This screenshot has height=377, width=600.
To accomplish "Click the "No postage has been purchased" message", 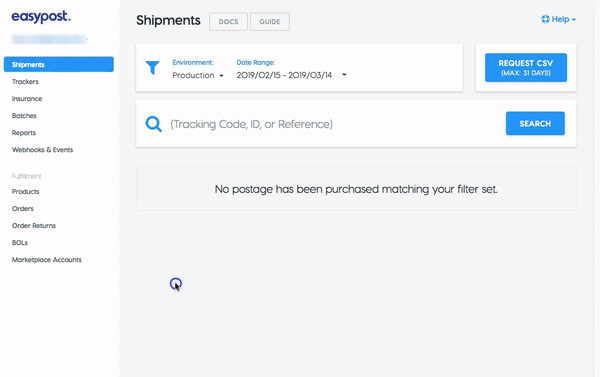I will (x=356, y=189).
